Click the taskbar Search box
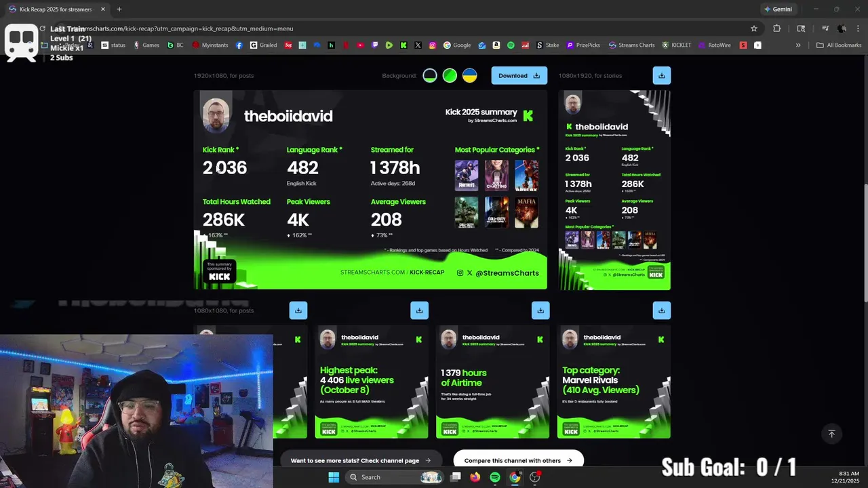Viewport: 868px width, 488px height. (395, 477)
